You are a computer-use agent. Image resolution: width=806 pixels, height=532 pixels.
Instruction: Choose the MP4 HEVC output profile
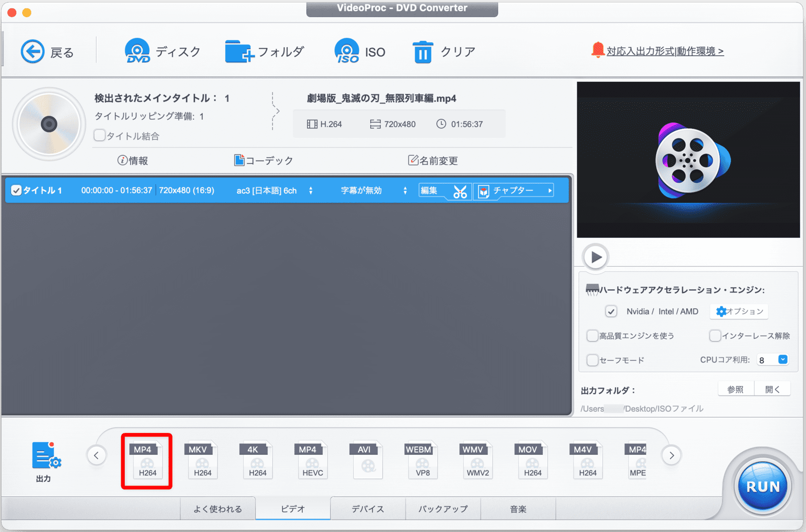point(312,460)
